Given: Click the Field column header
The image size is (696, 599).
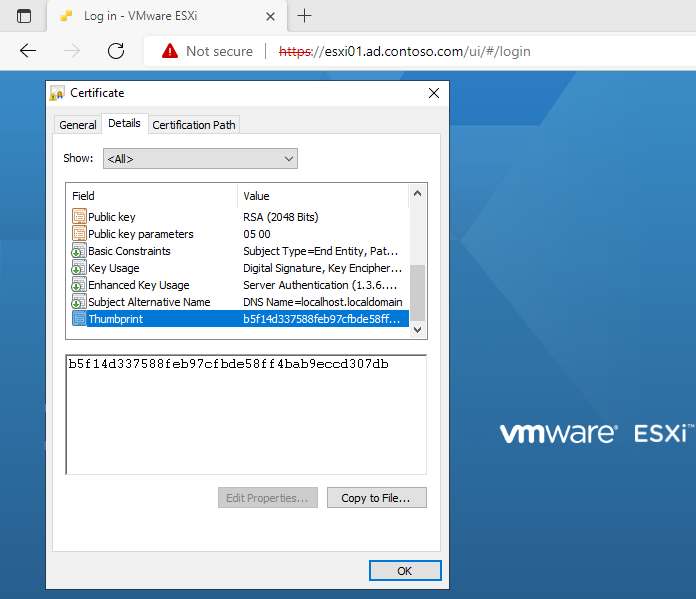Looking at the screenshot, I should 151,196.
